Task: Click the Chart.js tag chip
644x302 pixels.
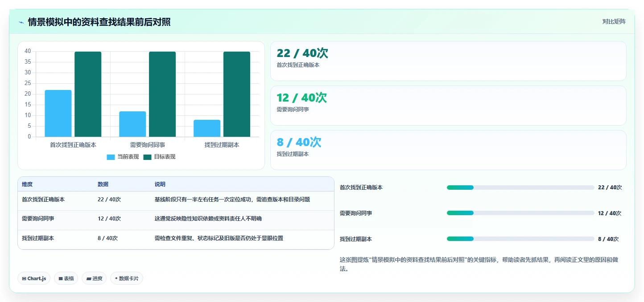Action: (34, 278)
